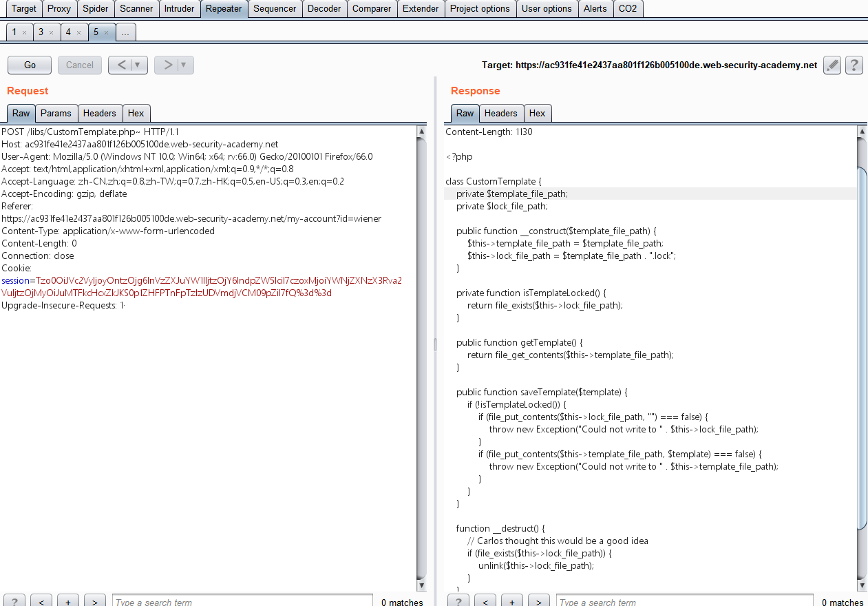Close Repeater tab 3
This screenshot has width=868, height=606.
[x=51, y=32]
